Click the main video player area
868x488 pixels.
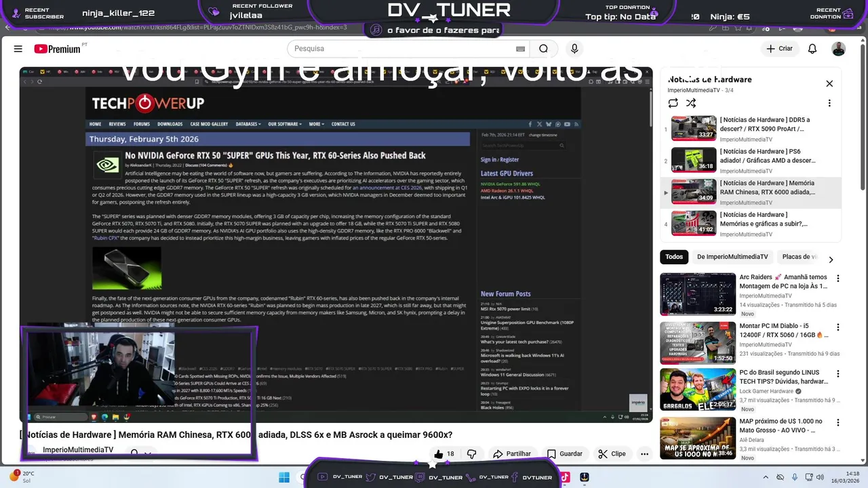pos(336,244)
